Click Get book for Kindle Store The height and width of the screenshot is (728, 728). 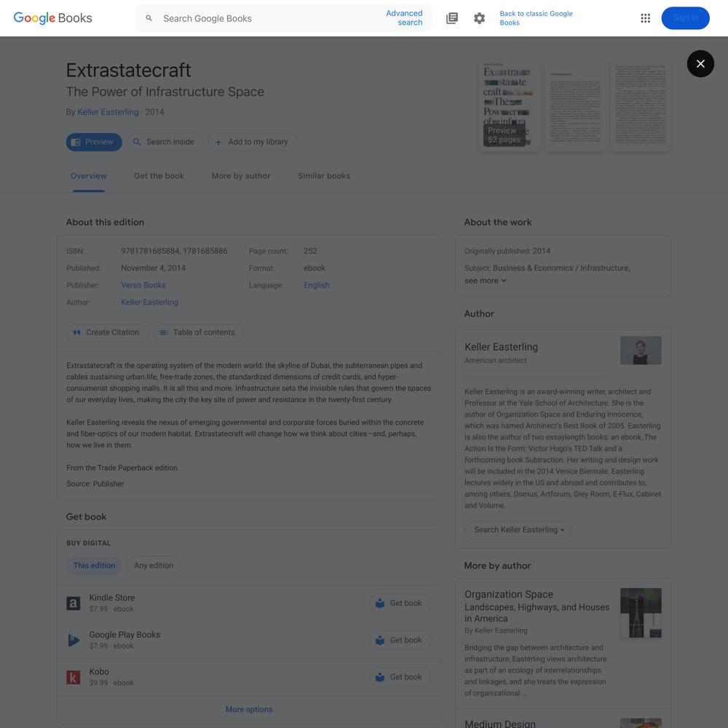pos(400,603)
